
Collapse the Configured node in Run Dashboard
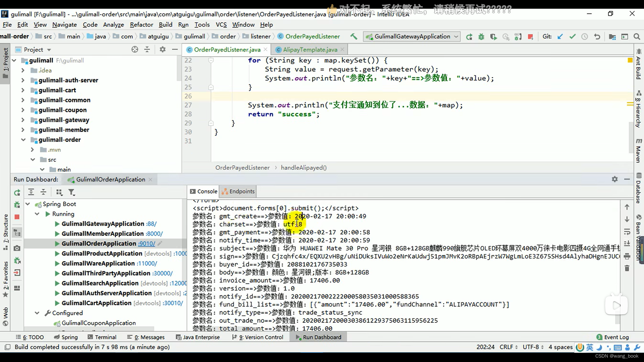[37, 313]
